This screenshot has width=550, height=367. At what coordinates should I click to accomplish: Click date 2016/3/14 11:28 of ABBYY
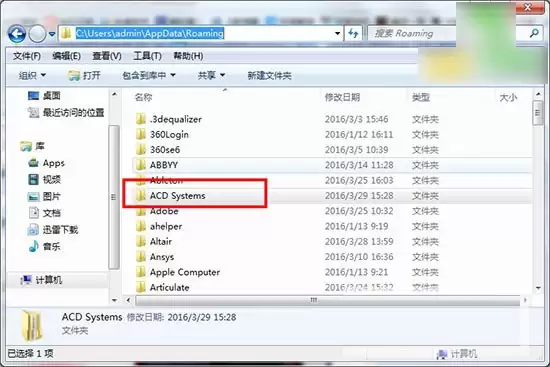tap(359, 165)
